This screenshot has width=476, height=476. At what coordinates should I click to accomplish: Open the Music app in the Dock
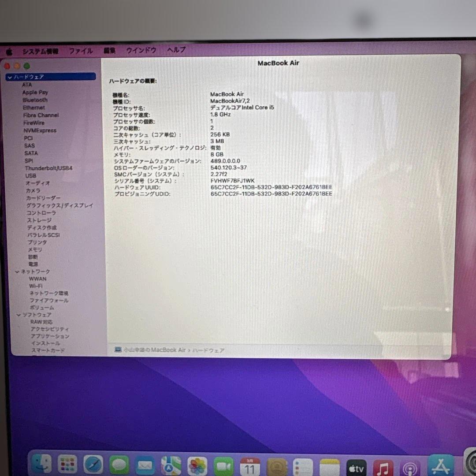tap(383, 468)
